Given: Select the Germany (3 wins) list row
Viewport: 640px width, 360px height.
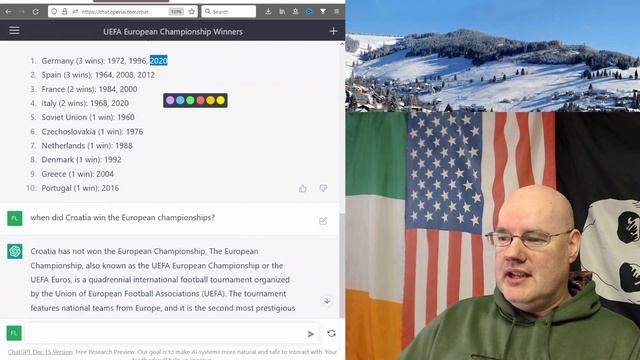Looking at the screenshot, I should [x=104, y=61].
